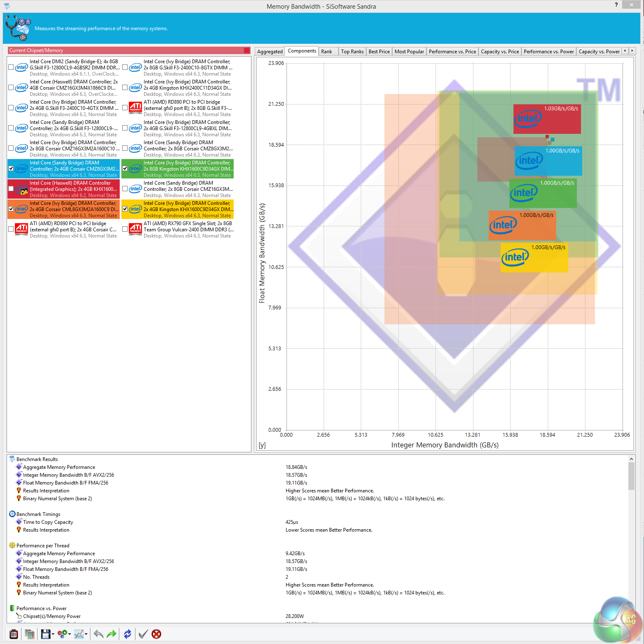
Task: Click the 9.42GB/s per-thread aggregate value
Action: point(295,554)
